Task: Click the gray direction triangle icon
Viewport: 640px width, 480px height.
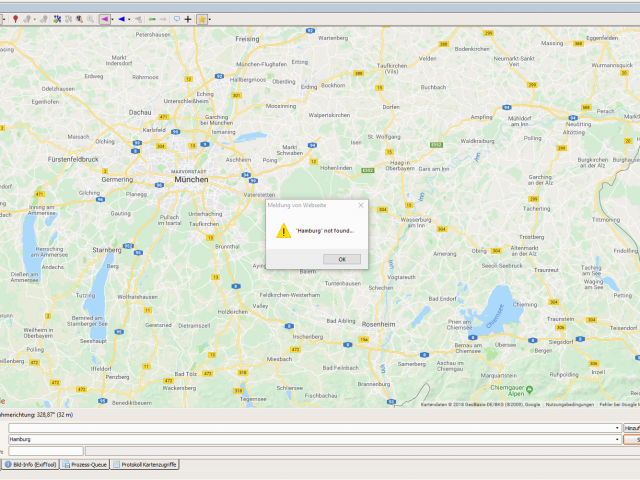Action: tap(138, 19)
